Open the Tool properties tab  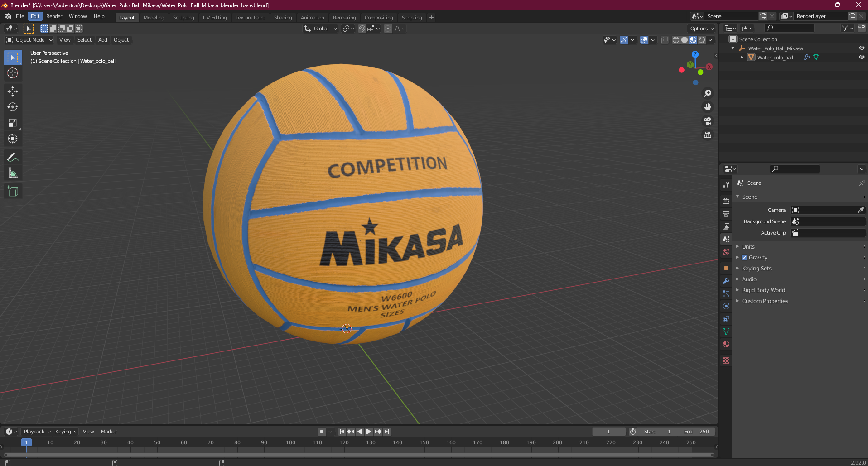click(x=726, y=185)
